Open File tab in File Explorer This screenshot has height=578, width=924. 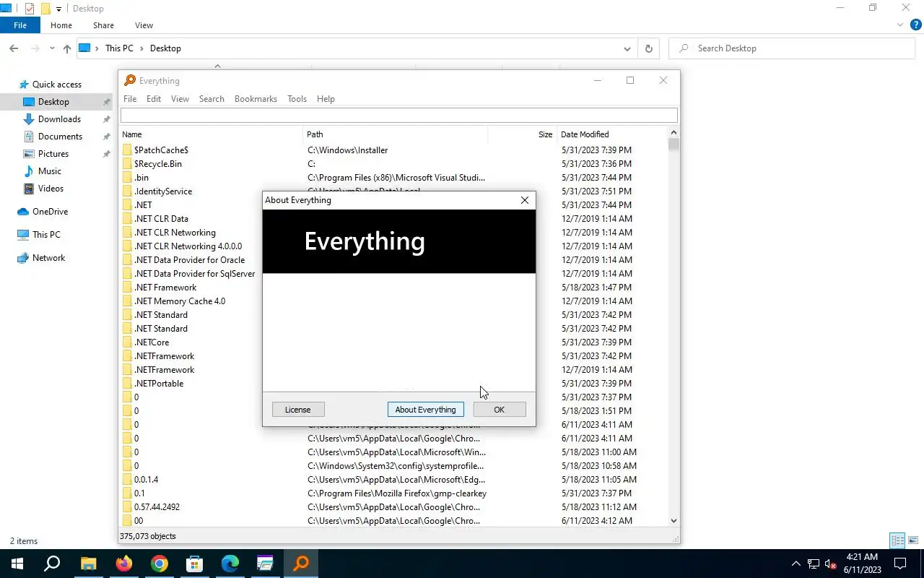[20, 25]
